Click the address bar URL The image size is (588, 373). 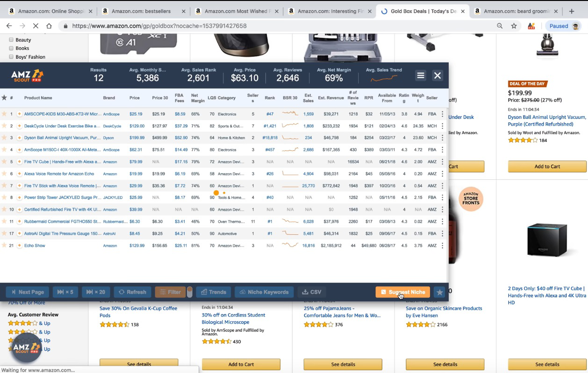pos(159,26)
